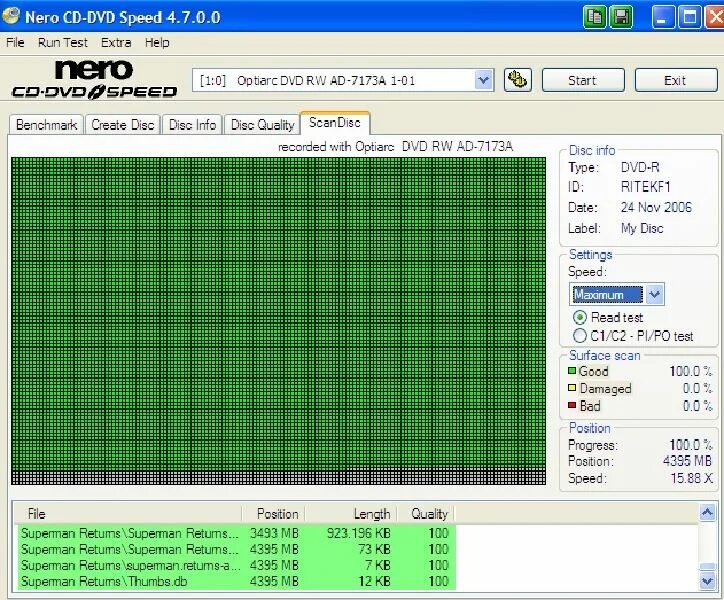Maximize the Nero CD-DVD Speed window
724x600 pixels.
click(x=689, y=18)
